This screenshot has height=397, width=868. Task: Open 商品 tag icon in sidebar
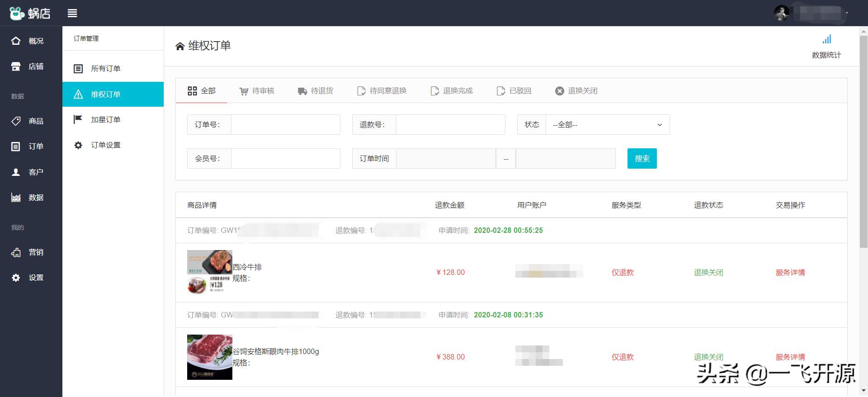(x=16, y=121)
